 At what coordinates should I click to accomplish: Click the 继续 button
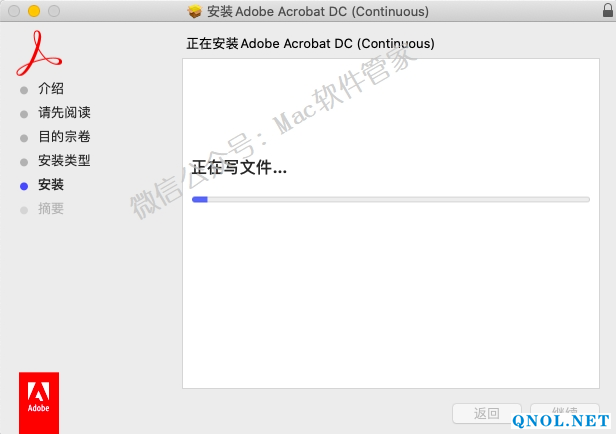[x=565, y=412]
